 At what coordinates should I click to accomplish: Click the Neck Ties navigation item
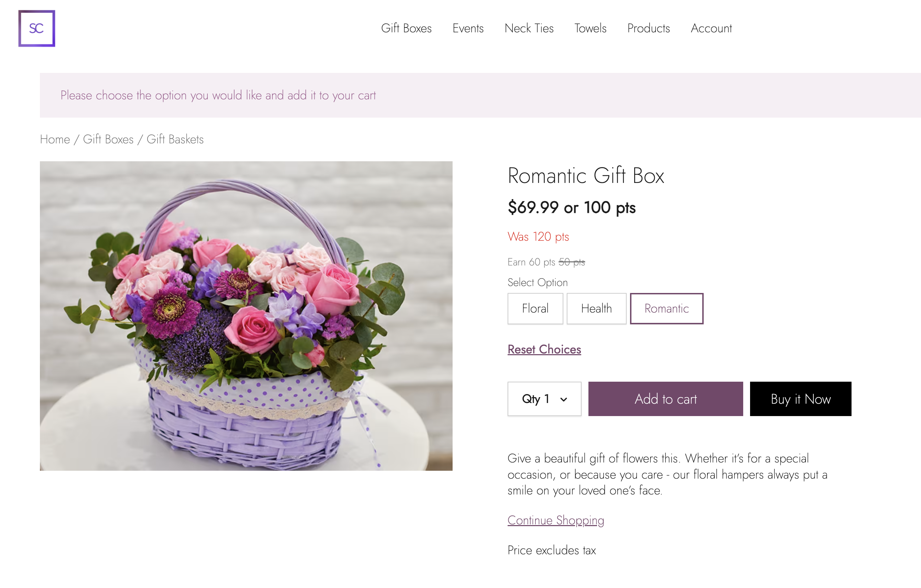point(529,28)
